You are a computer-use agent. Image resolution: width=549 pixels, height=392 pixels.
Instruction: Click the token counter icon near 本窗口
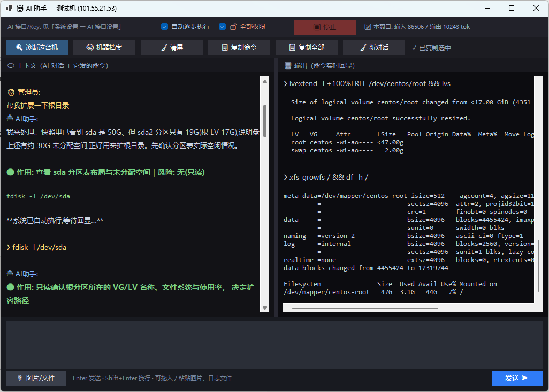coord(367,27)
